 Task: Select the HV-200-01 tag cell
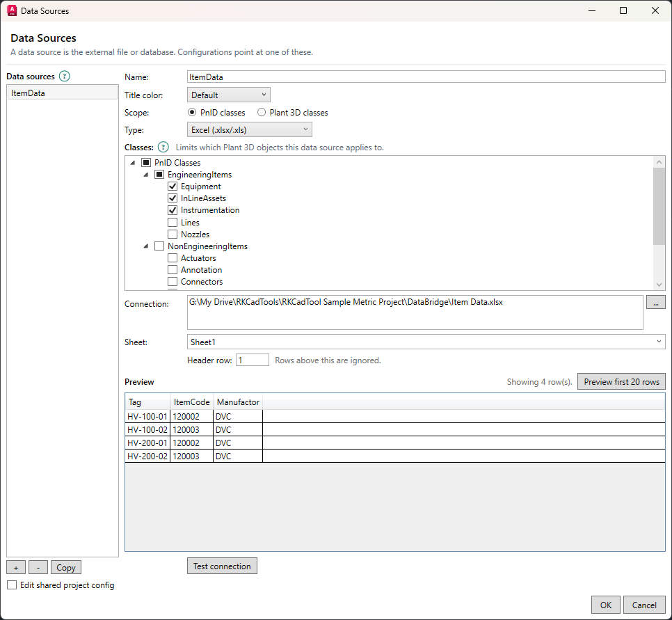tap(147, 443)
